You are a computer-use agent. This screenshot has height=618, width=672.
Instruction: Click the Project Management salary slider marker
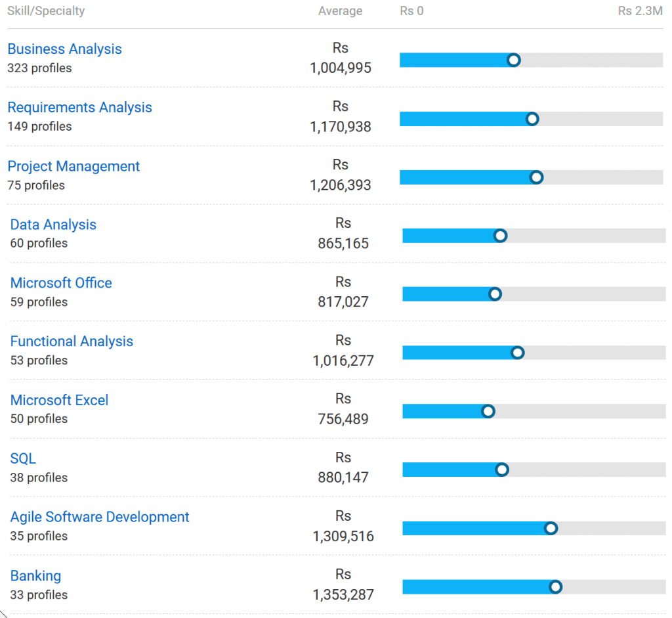tap(536, 177)
